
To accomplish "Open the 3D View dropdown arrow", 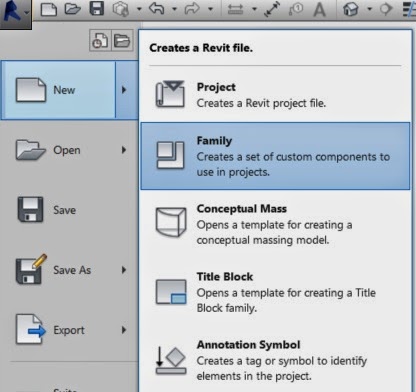I will (x=369, y=9).
